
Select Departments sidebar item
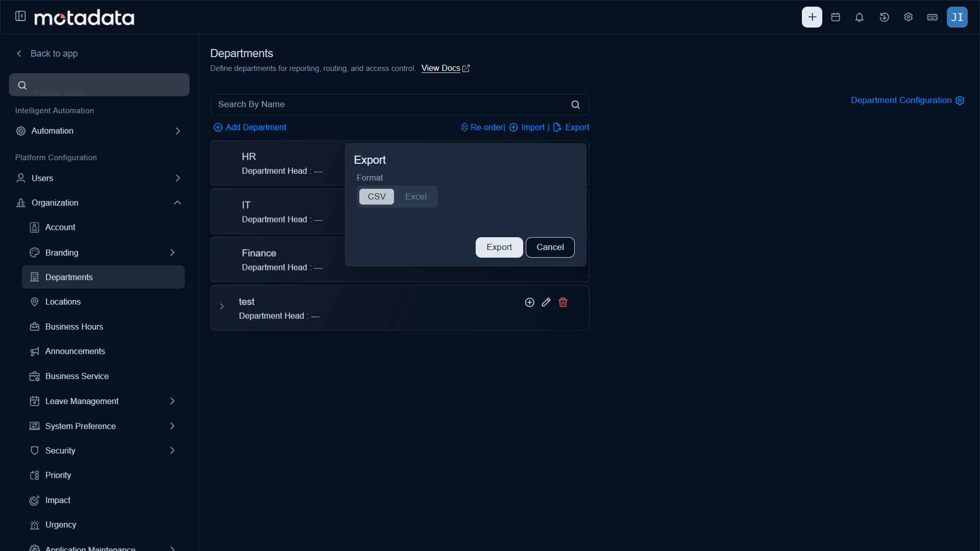[x=103, y=277]
